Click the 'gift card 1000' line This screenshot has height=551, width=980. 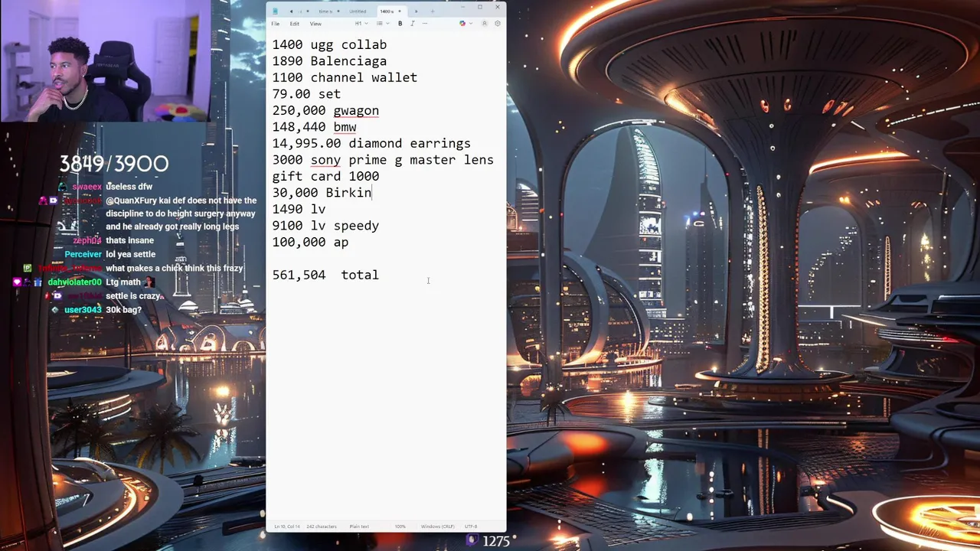(x=325, y=176)
